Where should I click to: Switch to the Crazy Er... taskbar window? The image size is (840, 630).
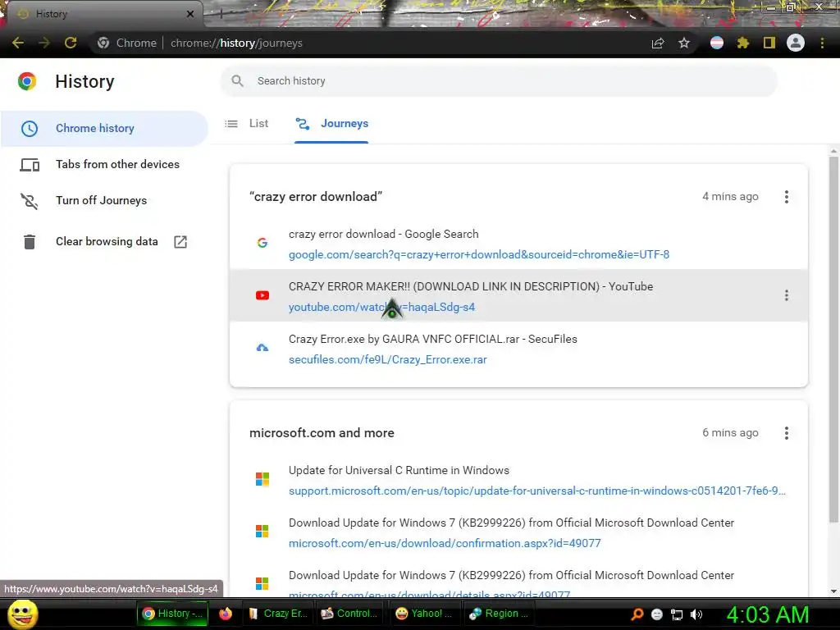click(279, 614)
